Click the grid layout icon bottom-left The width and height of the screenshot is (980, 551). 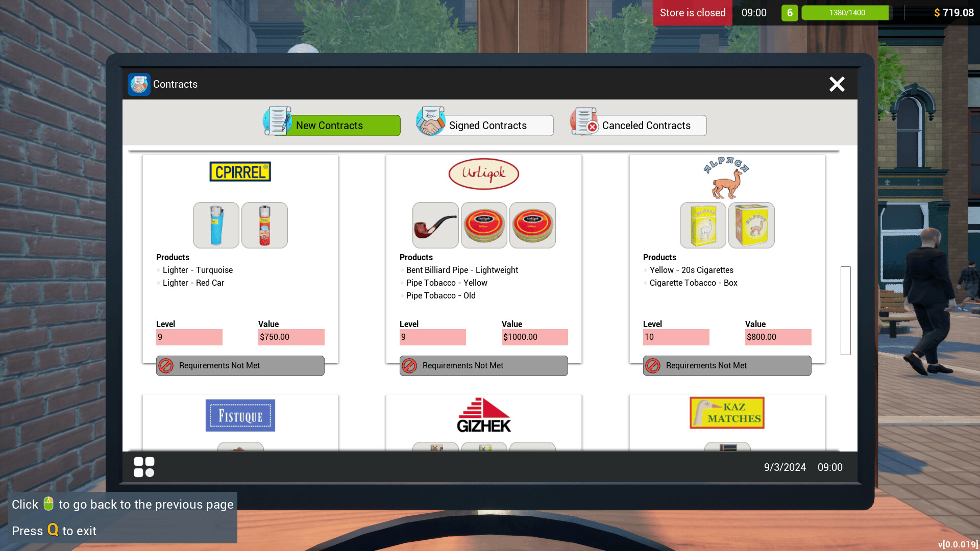pos(143,467)
